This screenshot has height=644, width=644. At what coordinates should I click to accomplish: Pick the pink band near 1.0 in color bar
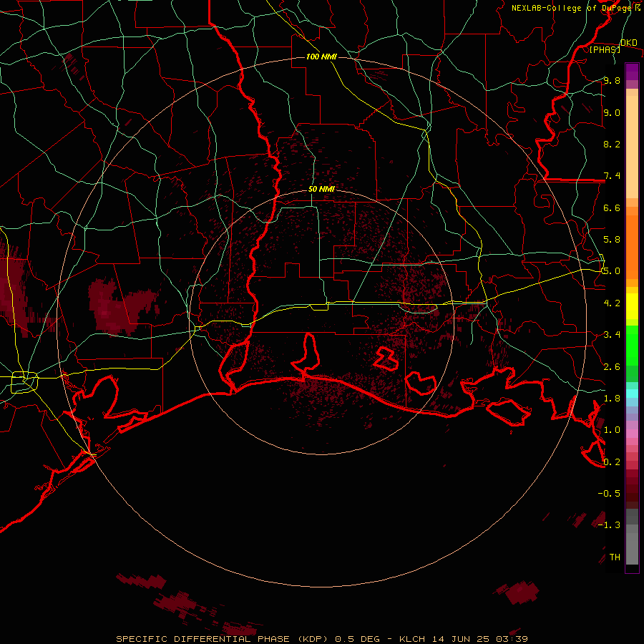632,434
